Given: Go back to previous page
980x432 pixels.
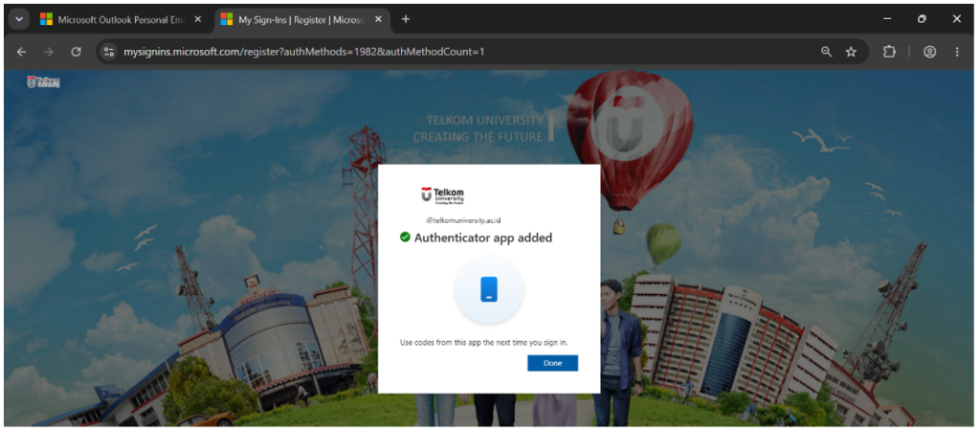Looking at the screenshot, I should tap(21, 52).
